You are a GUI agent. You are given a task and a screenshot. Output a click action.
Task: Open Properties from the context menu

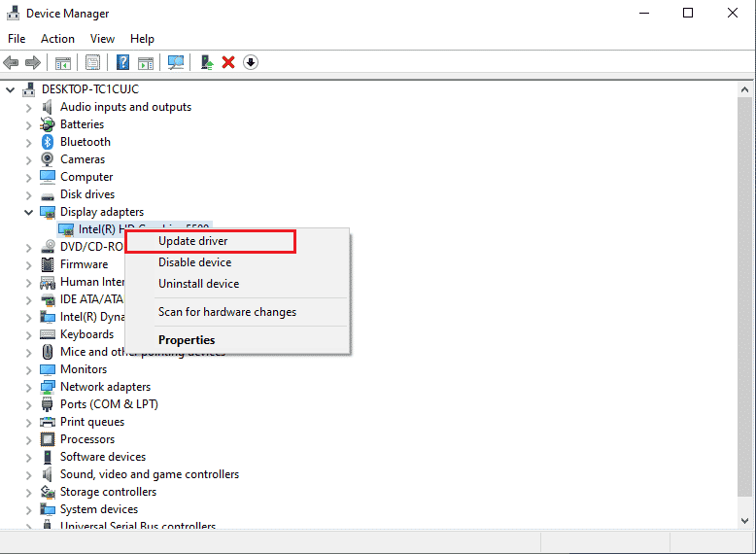(x=187, y=340)
